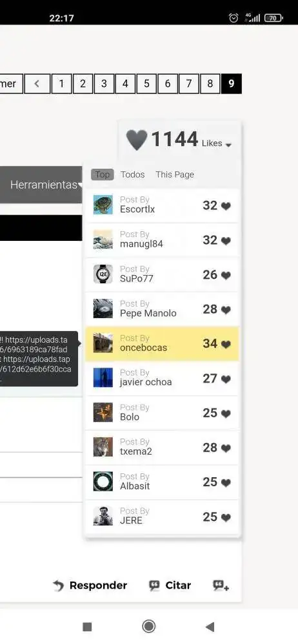Tap the large heart Likes icon
Viewport: 298px width, 644px height.
[136, 140]
